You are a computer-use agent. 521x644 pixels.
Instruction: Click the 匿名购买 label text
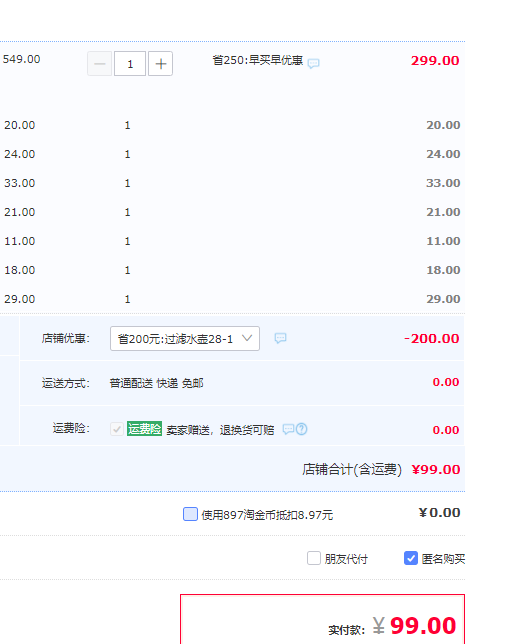(x=443, y=559)
